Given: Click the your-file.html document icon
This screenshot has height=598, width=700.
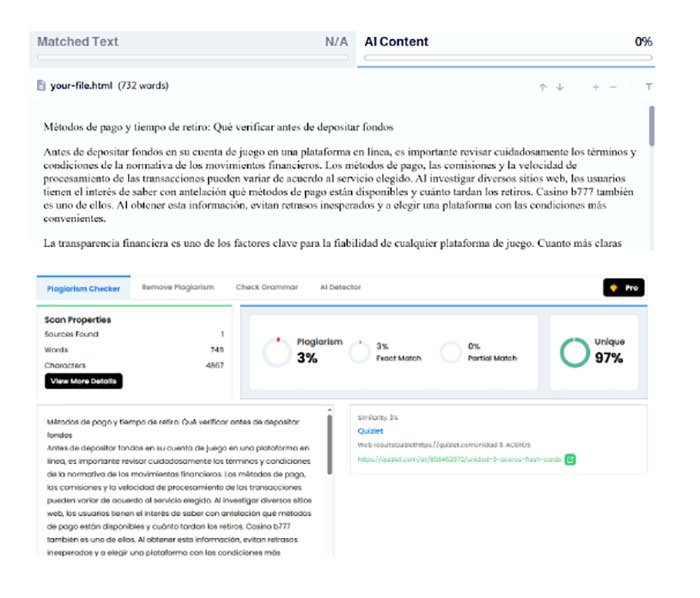Looking at the screenshot, I should tap(40, 86).
